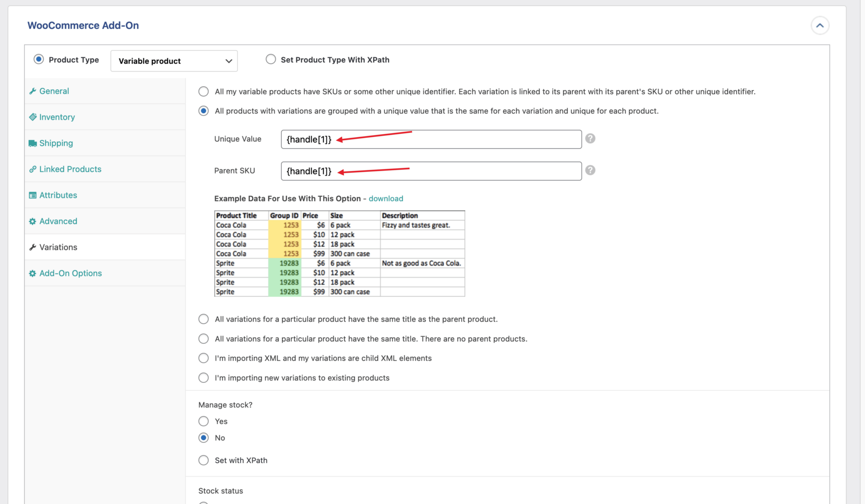This screenshot has height=504, width=865.
Task: Select the 'Product Type' radio button
Action: [39, 59]
